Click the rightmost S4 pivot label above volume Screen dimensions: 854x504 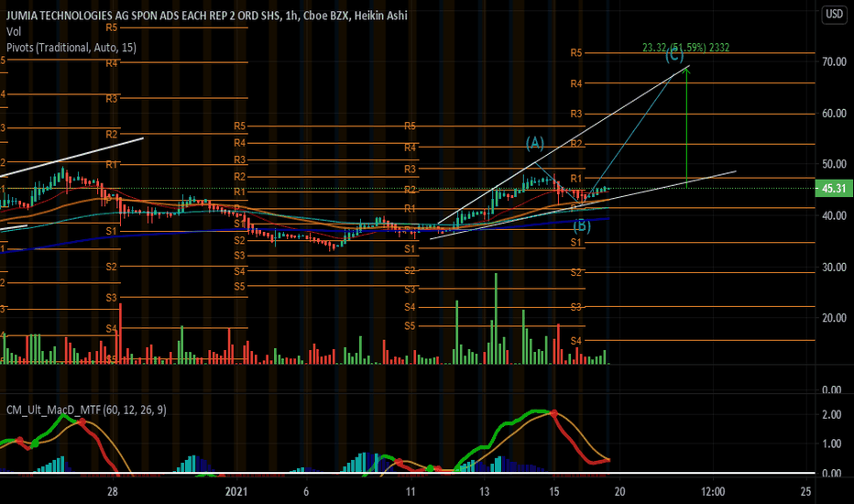[576, 341]
